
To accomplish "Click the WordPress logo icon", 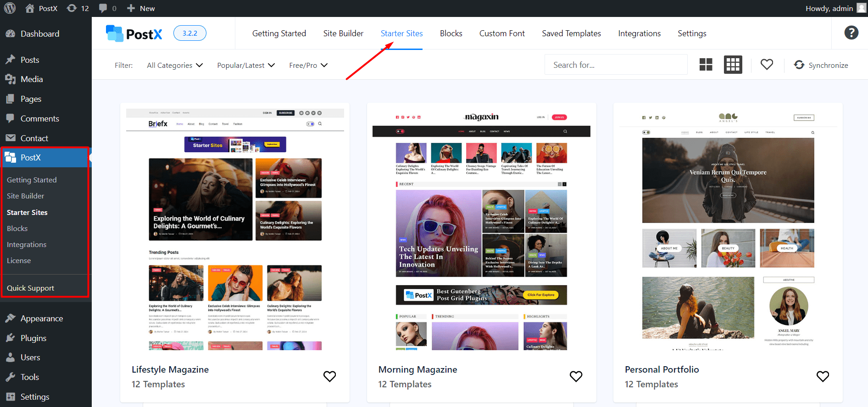I will [10, 8].
